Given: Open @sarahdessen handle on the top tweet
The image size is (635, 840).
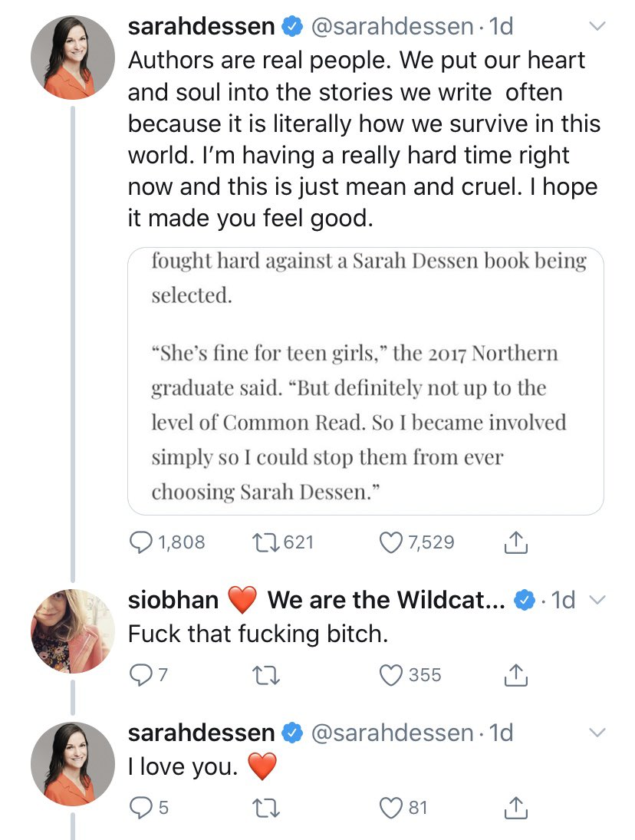Looking at the screenshot, I should point(391,26).
